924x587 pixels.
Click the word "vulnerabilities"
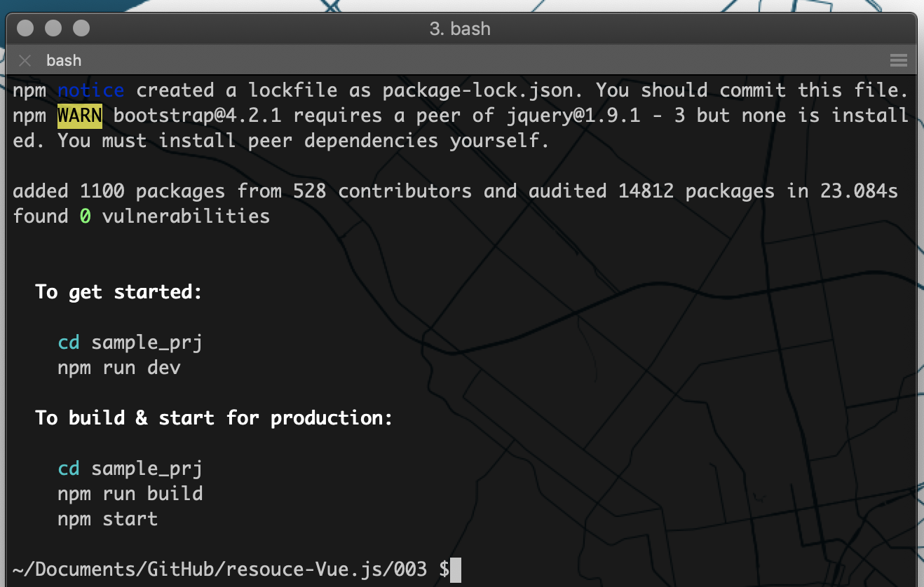pos(186,216)
